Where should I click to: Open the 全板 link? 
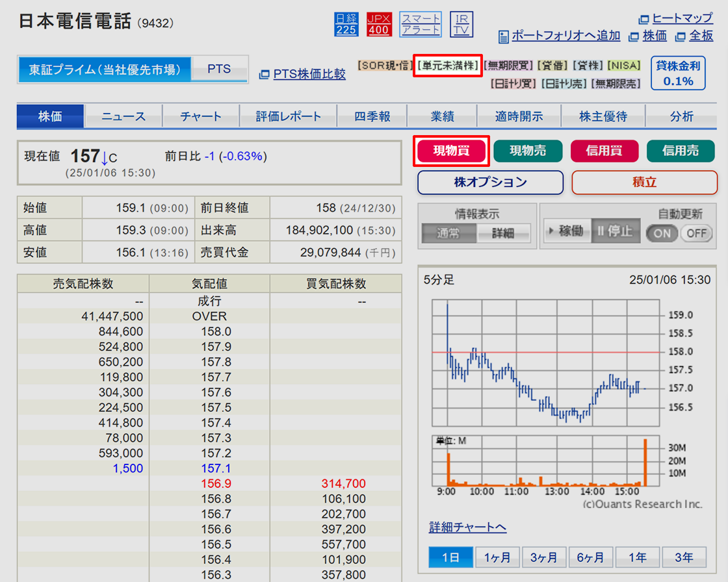[701, 36]
